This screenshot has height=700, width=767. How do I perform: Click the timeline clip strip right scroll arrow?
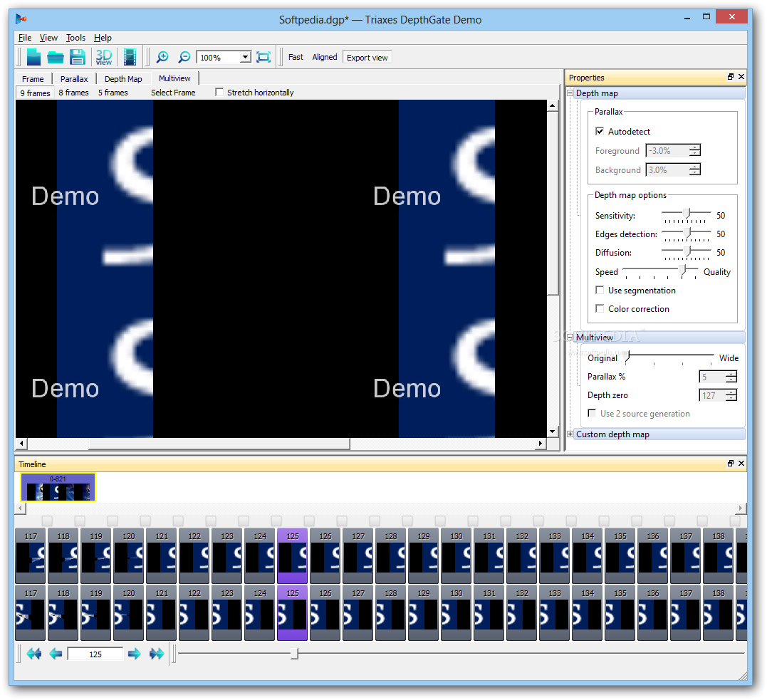click(741, 508)
